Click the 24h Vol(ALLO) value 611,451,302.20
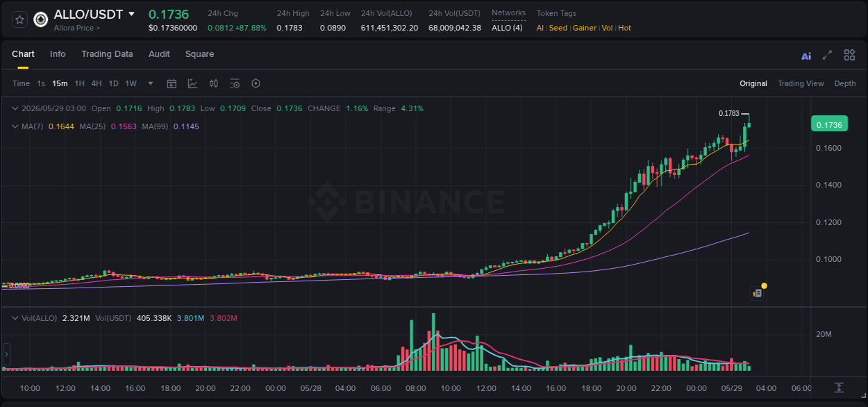Screen dimensions: 868x407 390,28
